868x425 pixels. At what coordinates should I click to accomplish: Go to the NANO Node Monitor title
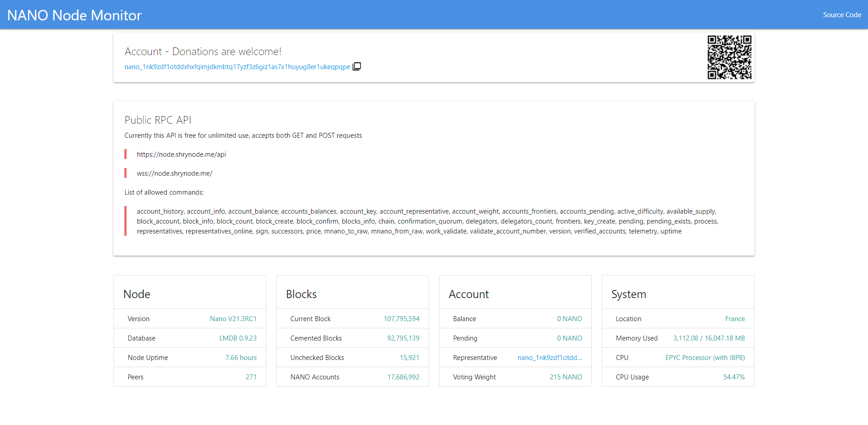[75, 15]
